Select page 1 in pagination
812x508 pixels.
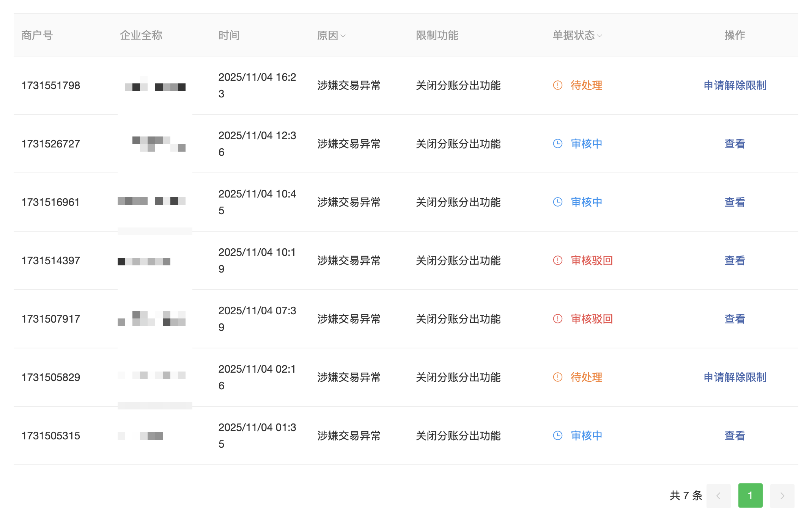(x=750, y=495)
